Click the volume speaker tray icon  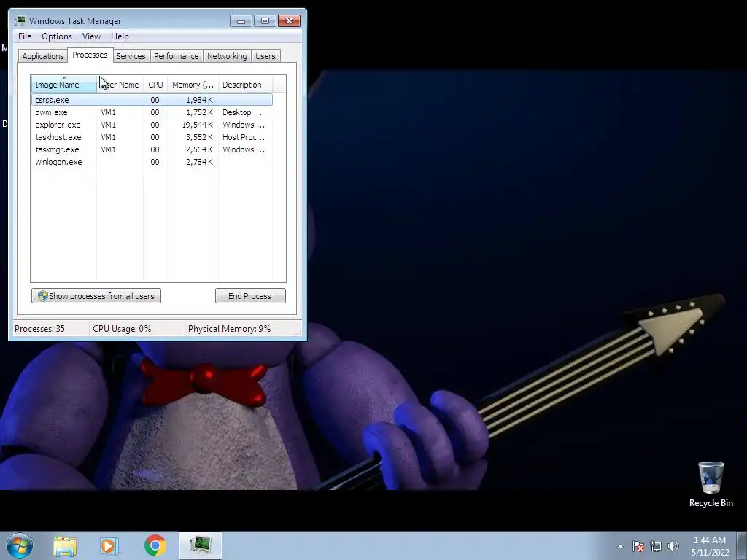(x=673, y=546)
